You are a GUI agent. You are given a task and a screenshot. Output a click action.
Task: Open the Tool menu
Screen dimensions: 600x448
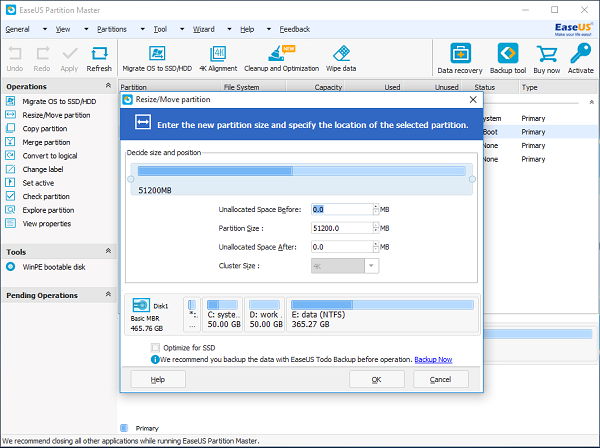(160, 29)
